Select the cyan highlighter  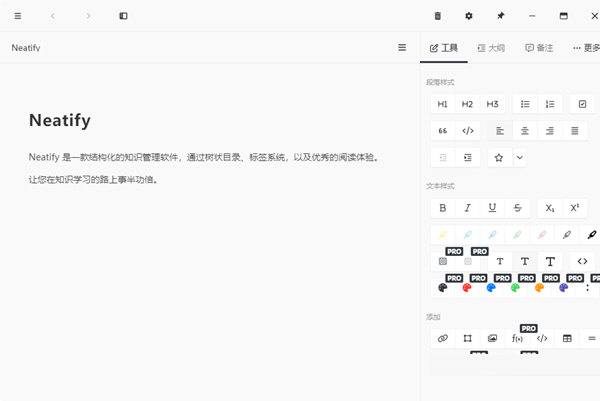[x=468, y=235]
